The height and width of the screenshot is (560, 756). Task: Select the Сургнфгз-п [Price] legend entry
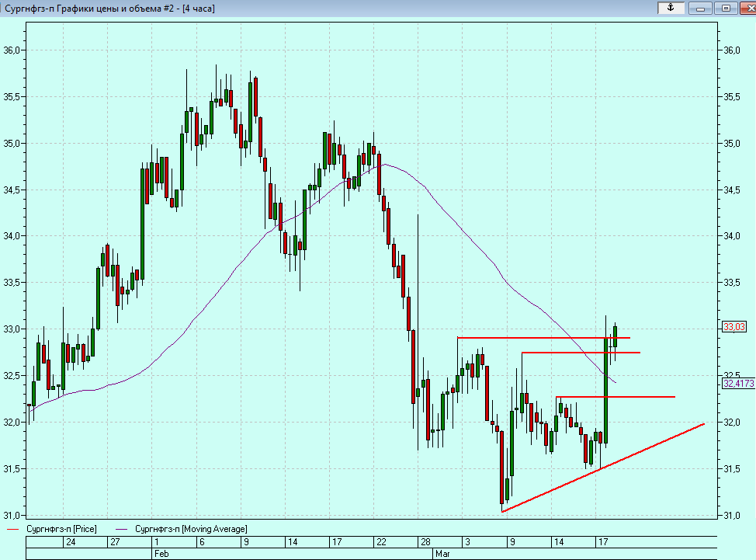[61, 529]
